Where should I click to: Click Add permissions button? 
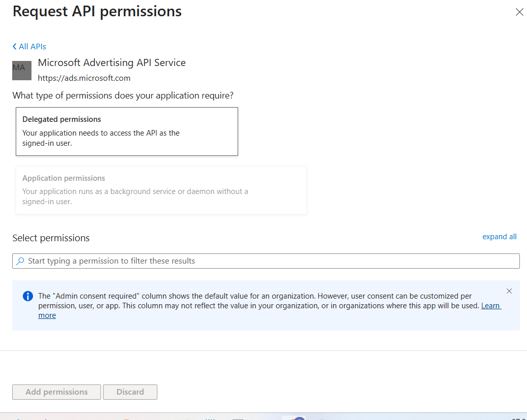[x=56, y=392]
